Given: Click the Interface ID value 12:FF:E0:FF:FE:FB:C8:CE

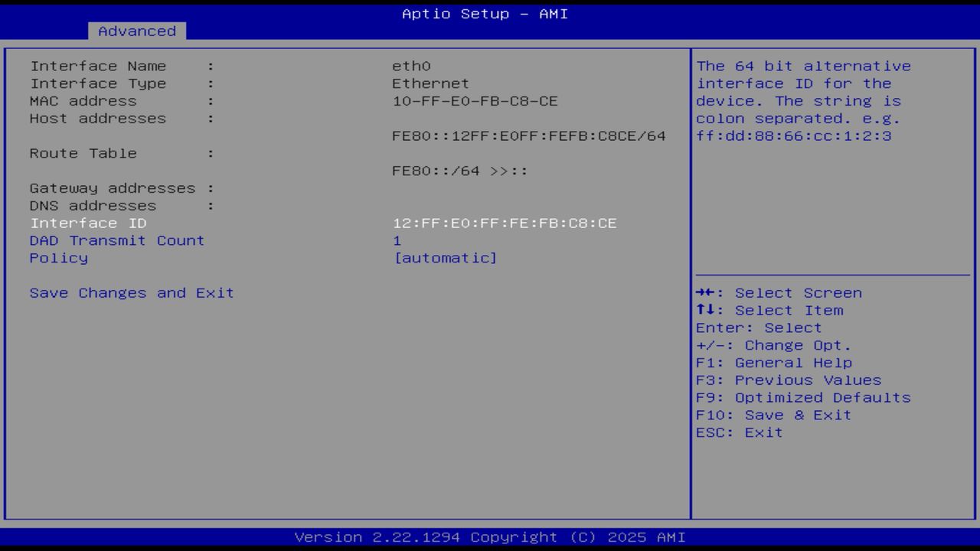Looking at the screenshot, I should 505,223.
